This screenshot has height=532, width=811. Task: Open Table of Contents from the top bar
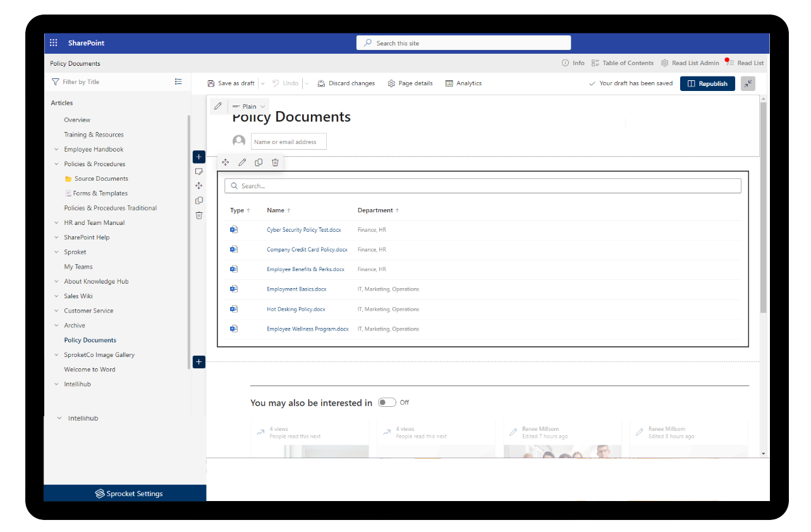pos(623,63)
